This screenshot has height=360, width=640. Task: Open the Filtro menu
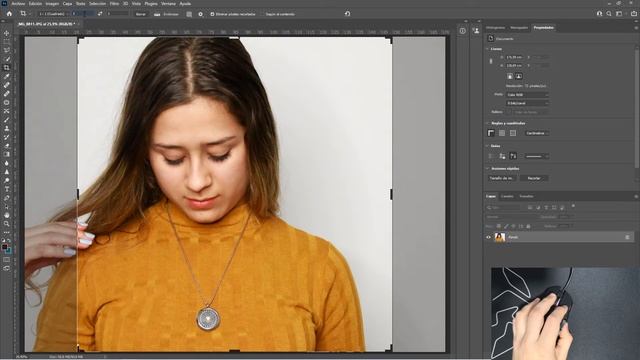click(x=114, y=3)
